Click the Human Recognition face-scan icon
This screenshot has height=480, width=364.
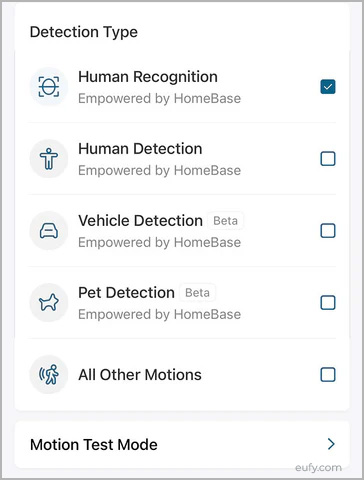click(x=49, y=87)
